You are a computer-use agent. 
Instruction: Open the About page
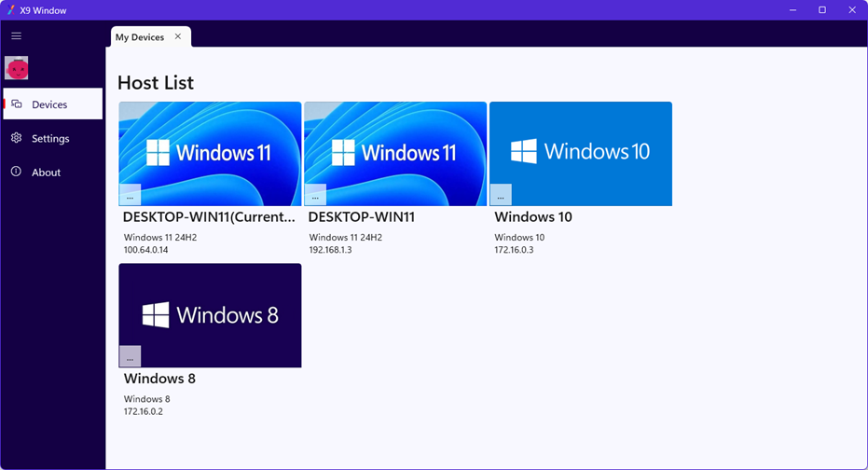pos(46,173)
